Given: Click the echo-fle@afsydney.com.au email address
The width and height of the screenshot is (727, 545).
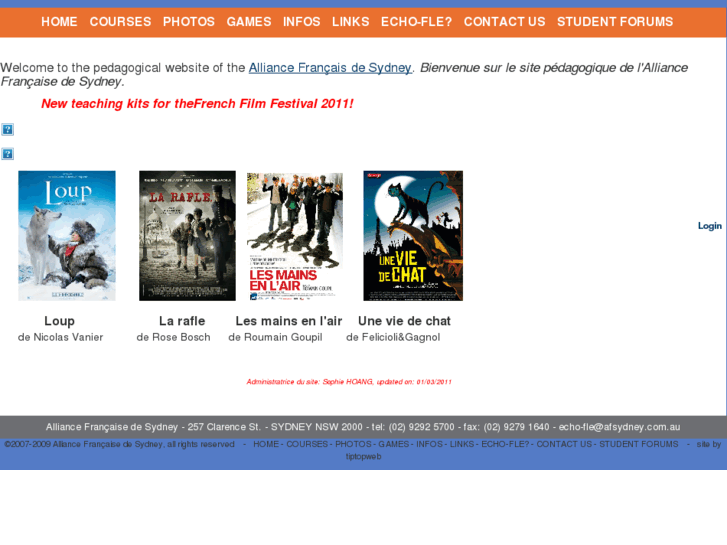Looking at the screenshot, I should point(619,427).
